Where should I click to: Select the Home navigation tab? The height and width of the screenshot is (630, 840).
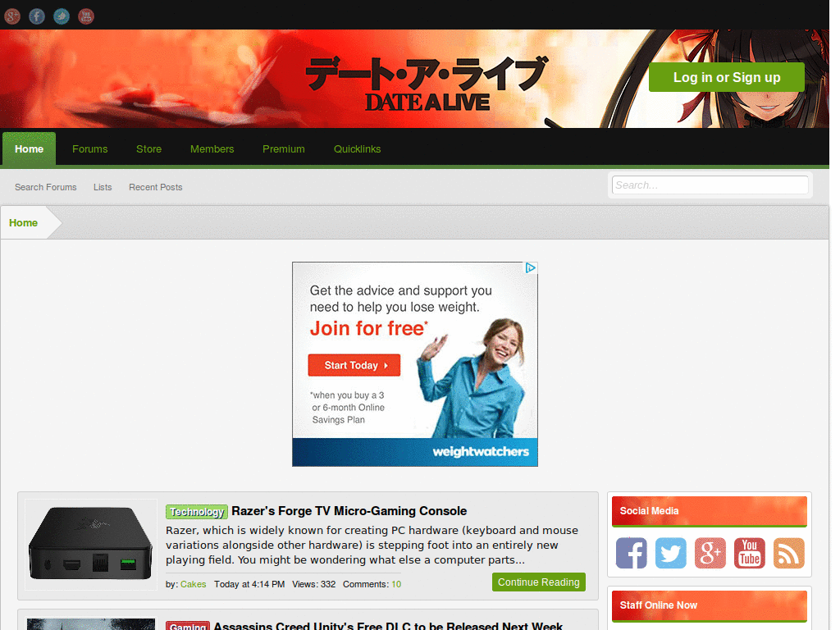(x=29, y=149)
